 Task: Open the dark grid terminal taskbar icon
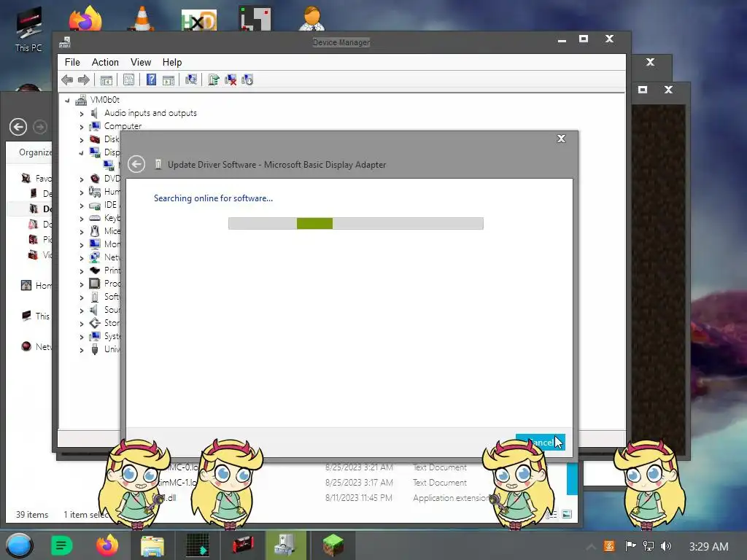point(197,545)
